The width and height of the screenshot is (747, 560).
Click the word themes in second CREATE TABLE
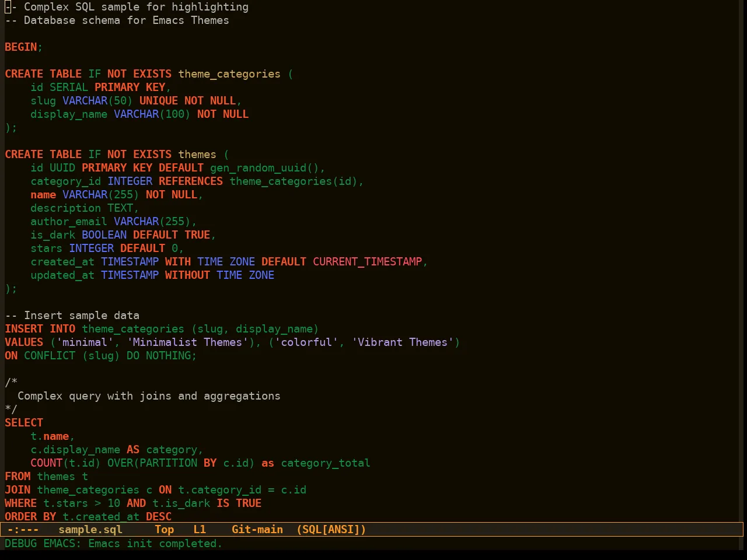[197, 155]
